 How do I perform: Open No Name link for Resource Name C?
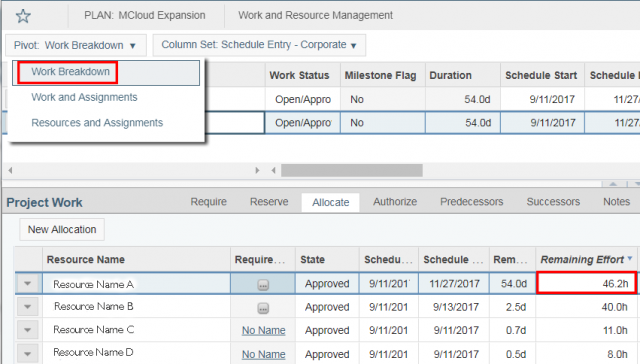(264, 331)
